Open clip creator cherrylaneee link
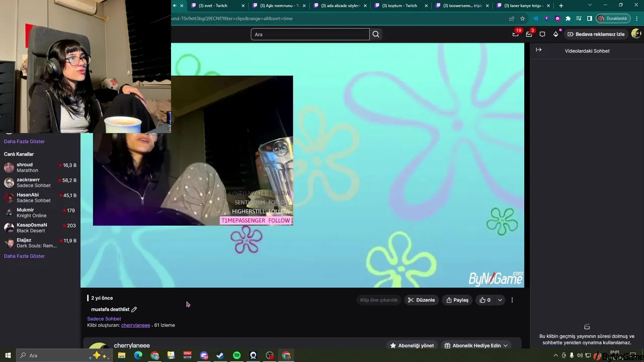Image resolution: width=644 pixels, height=362 pixels. [135, 325]
